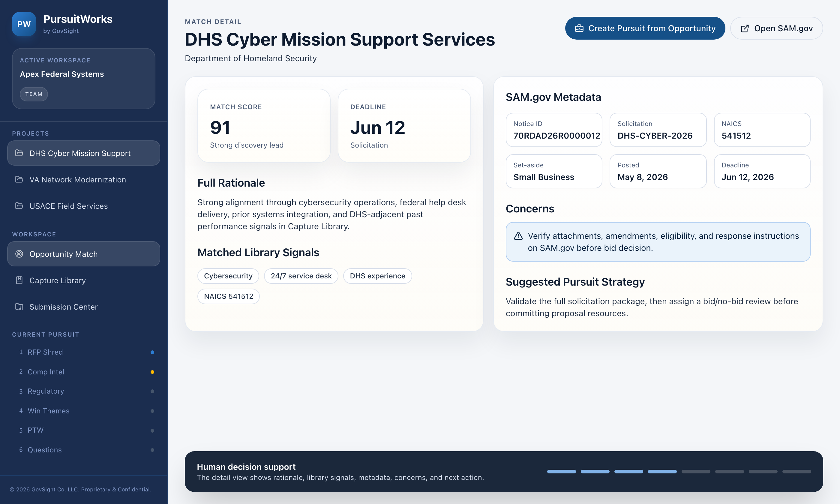The image size is (840, 504).
Task: Click the folder icon beside VA Network Modernization
Action: pos(19,179)
